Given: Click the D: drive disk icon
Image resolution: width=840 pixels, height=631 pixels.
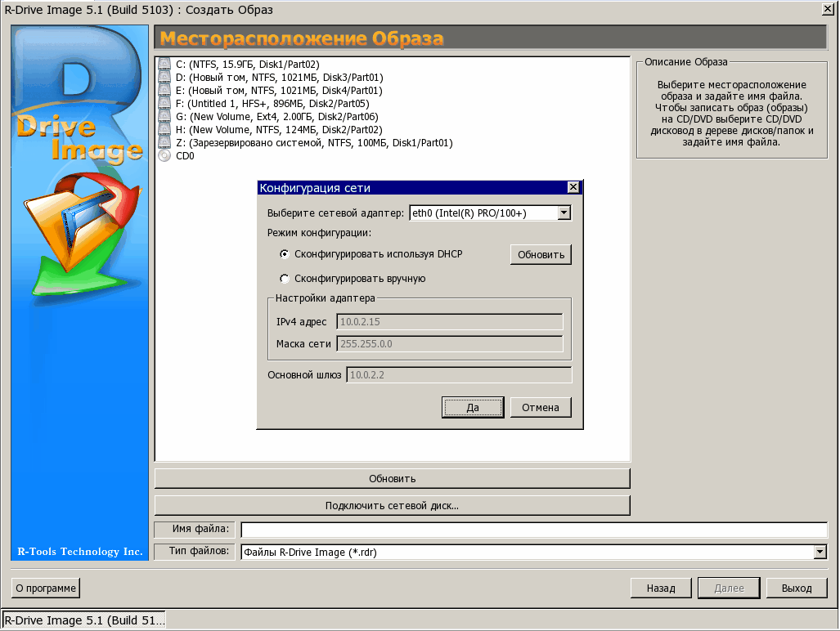Looking at the screenshot, I should [164, 77].
